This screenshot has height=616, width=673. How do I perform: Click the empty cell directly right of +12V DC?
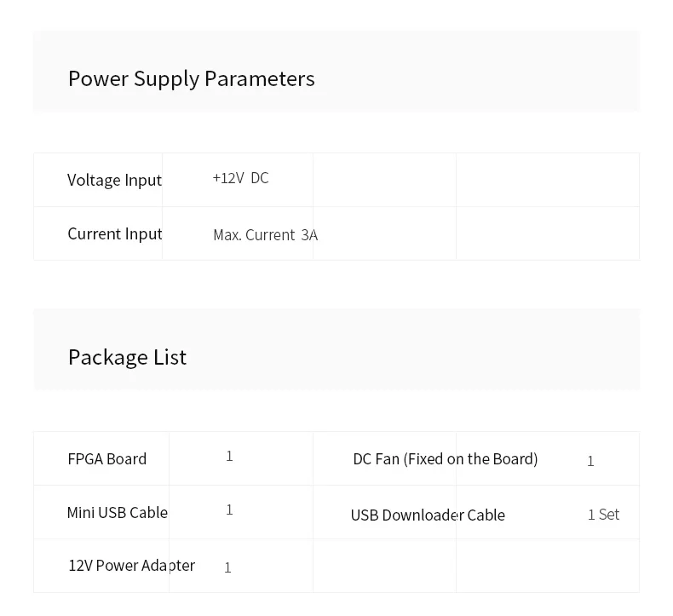tap(384, 180)
